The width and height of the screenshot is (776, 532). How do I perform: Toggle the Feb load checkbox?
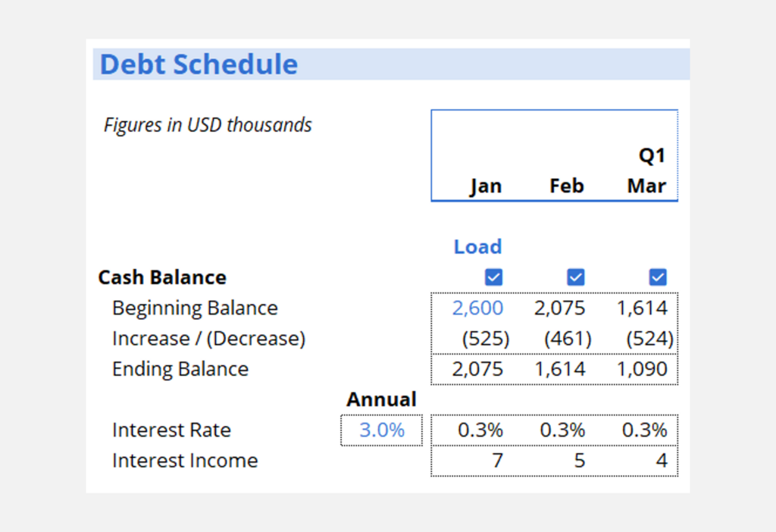(576, 277)
